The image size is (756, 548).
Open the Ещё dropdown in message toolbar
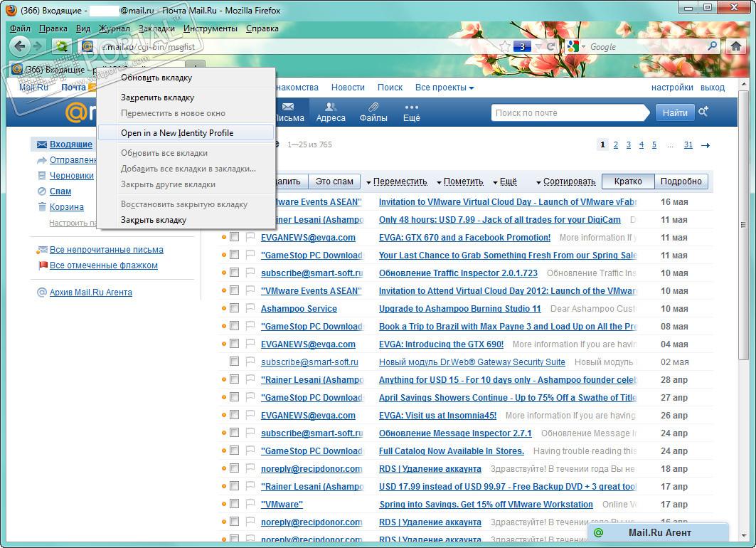click(x=505, y=181)
